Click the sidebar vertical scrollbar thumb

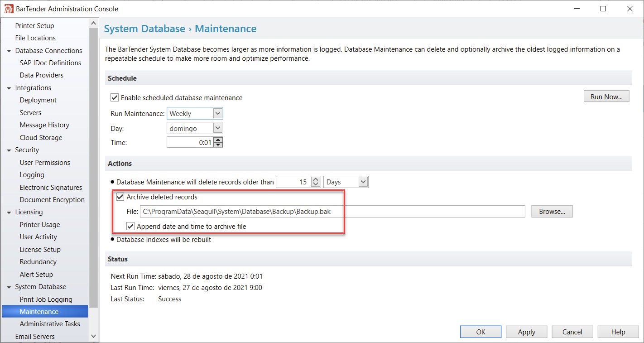click(94, 168)
